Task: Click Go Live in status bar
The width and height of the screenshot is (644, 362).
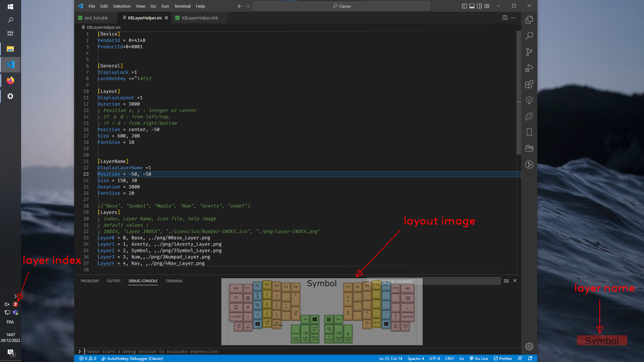Action: click(x=479, y=358)
